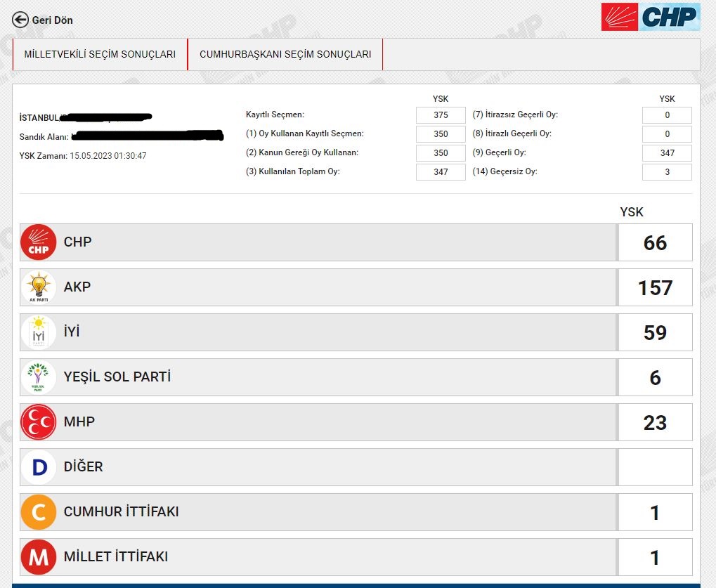The image size is (716, 588).
Task: Select the (2) Kanun Gereği Oy Kullanan label
Action: 302,152
